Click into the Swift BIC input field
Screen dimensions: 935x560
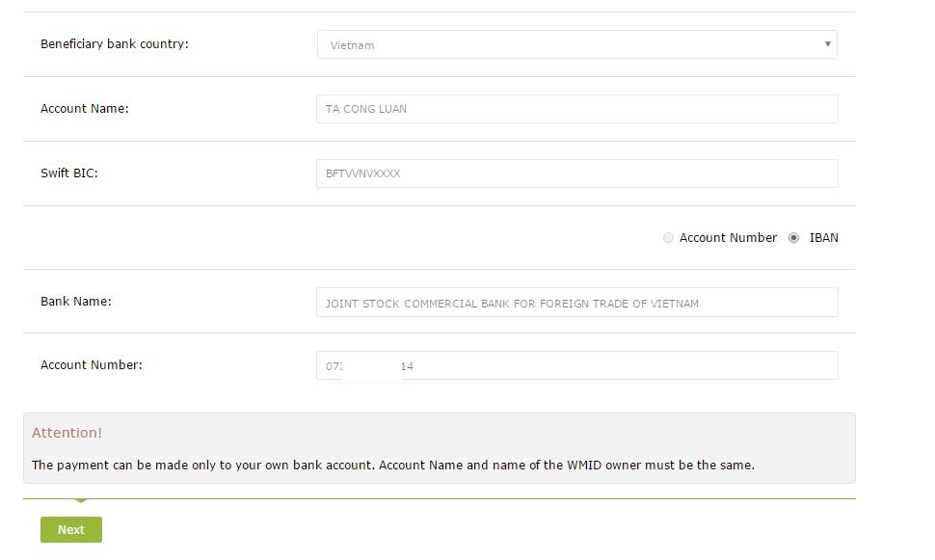tap(576, 173)
